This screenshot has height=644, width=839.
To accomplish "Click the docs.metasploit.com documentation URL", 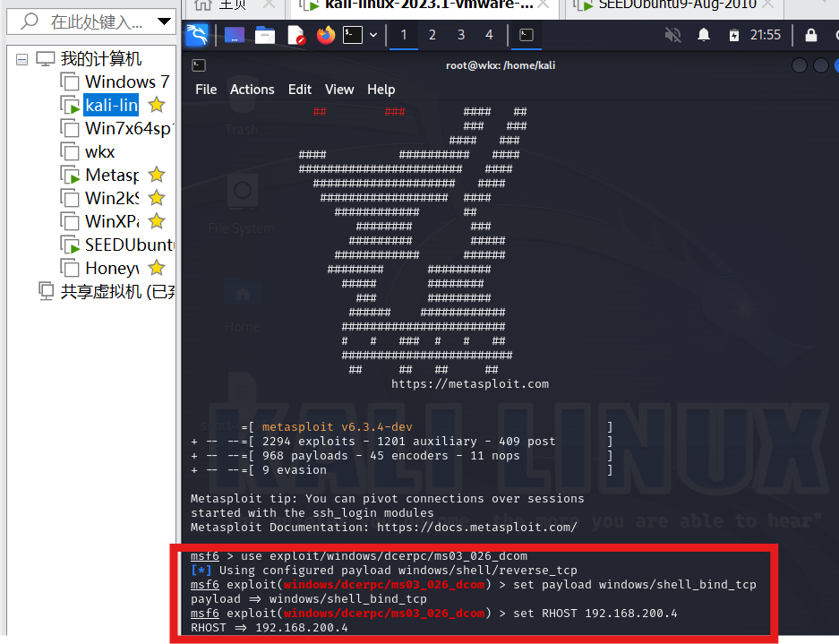I will 476,527.
